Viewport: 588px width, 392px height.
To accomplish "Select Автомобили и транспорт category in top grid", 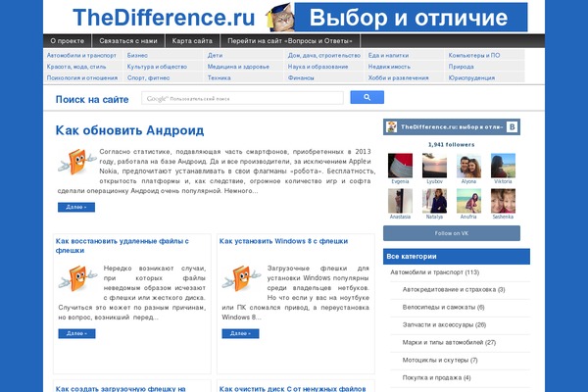I will click(81, 55).
